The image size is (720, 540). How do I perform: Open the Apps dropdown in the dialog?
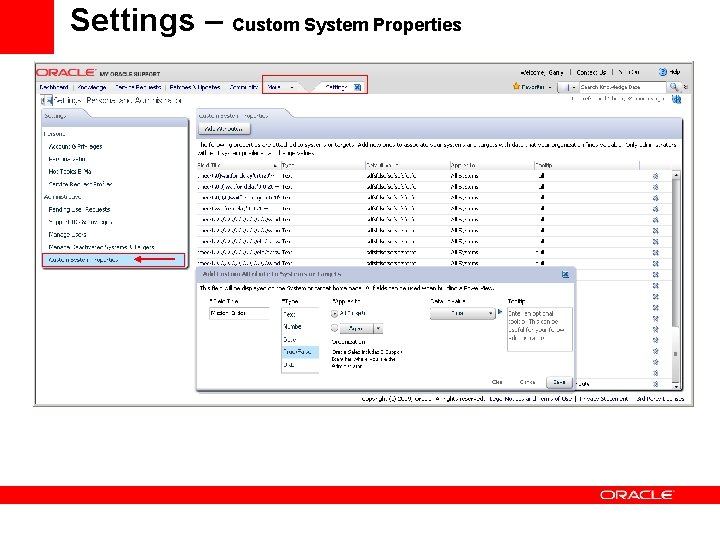click(361, 328)
